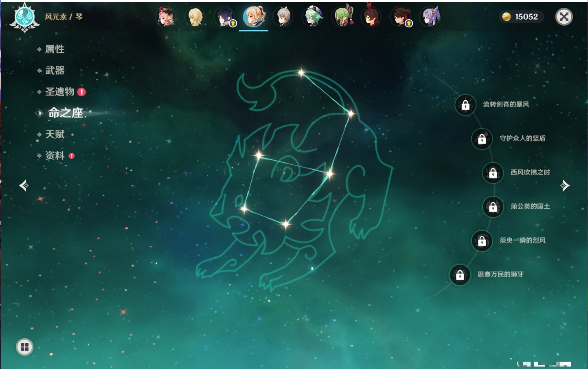Select the purple-haired Keqing avatar

[430, 17]
